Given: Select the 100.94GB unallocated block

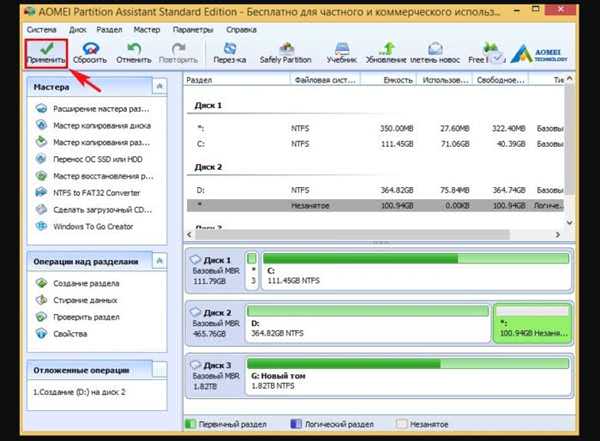Looking at the screenshot, I should [x=532, y=323].
